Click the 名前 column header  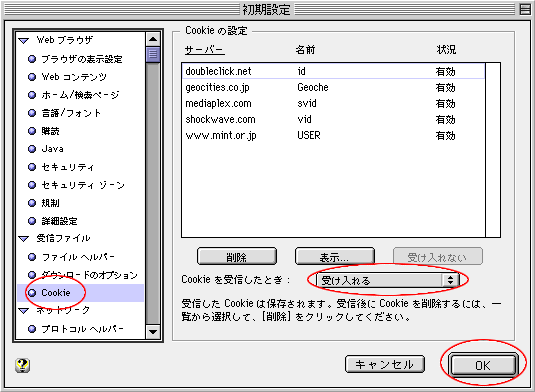pyautogui.click(x=305, y=50)
